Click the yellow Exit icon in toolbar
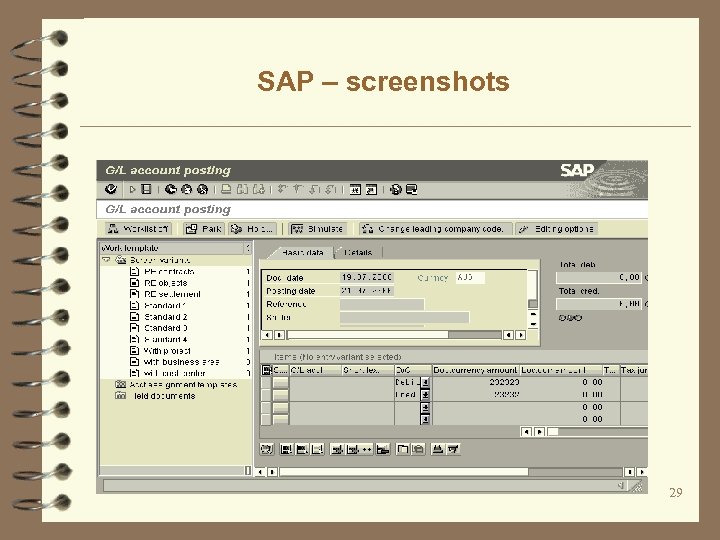Viewport: 720px width, 540px height. coord(186,189)
